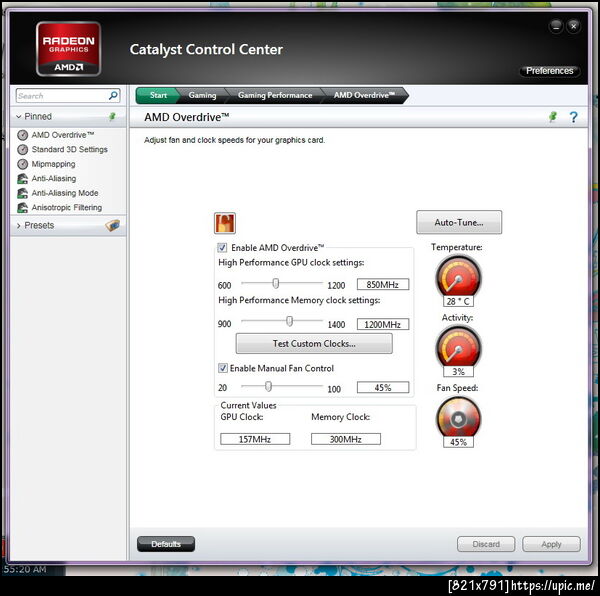Click the pin icon in Pinned header
The image size is (600, 596).
point(112,116)
